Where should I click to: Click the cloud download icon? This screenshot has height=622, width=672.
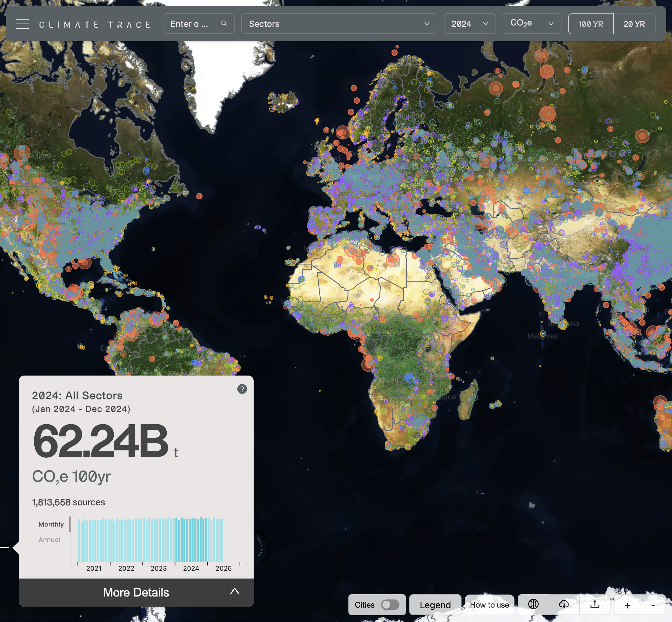(564, 604)
